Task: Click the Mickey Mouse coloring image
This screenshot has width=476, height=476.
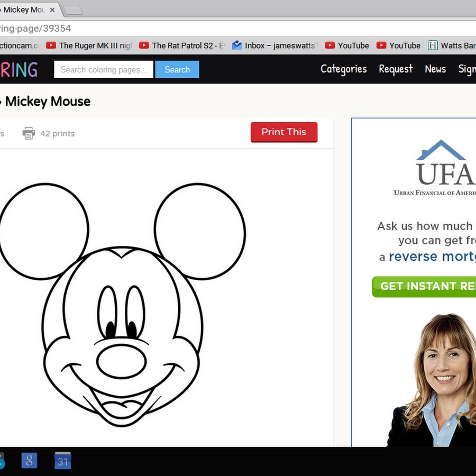Action: pyautogui.click(x=123, y=305)
